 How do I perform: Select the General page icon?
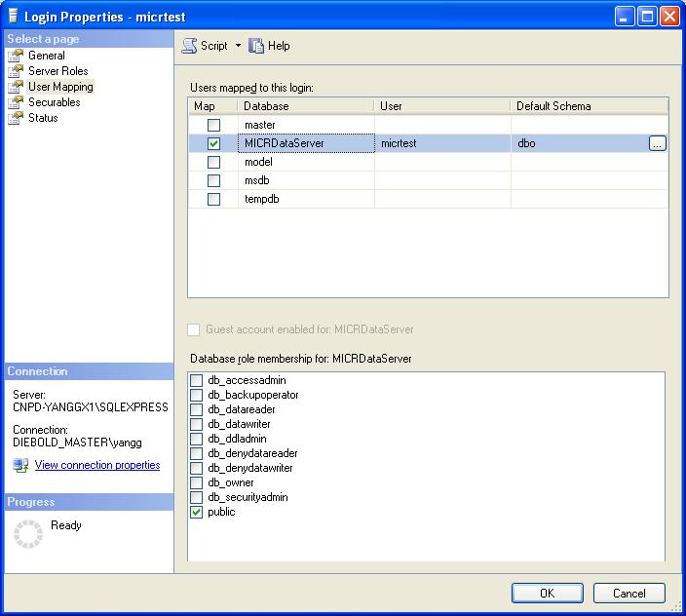coord(16,56)
